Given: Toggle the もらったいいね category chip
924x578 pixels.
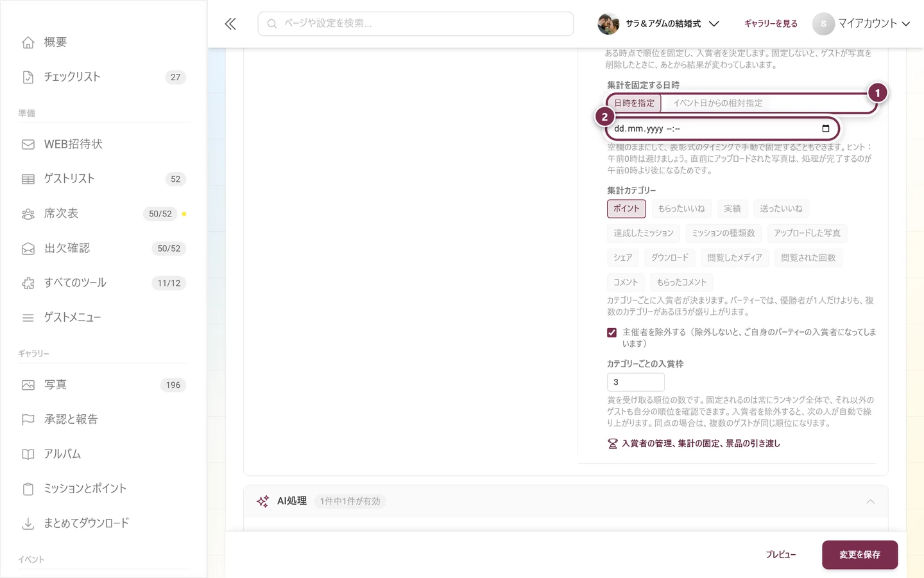Looking at the screenshot, I should (681, 209).
